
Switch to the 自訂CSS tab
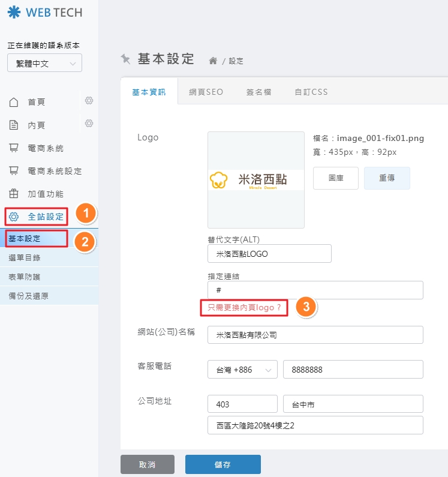[x=311, y=92]
